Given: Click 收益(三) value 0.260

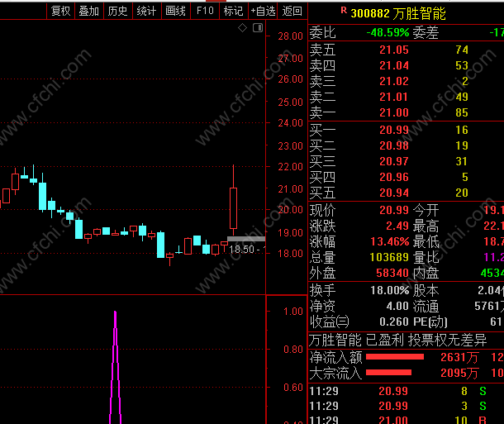Looking at the screenshot, I should pos(394,322).
